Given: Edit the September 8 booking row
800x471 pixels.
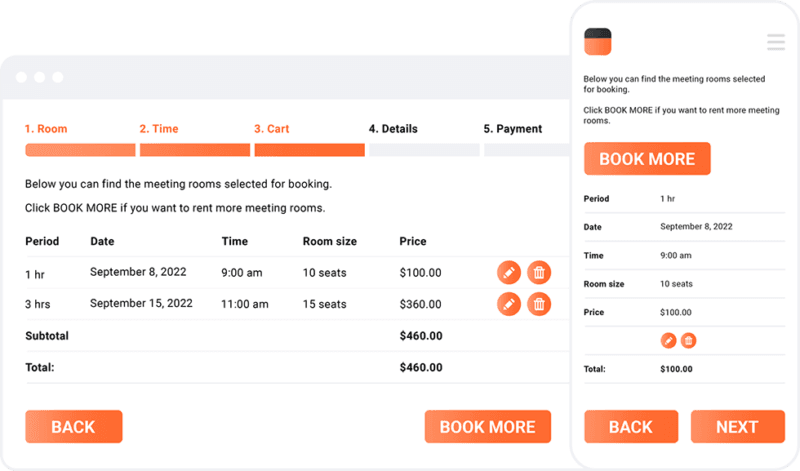Looking at the screenshot, I should point(509,272).
